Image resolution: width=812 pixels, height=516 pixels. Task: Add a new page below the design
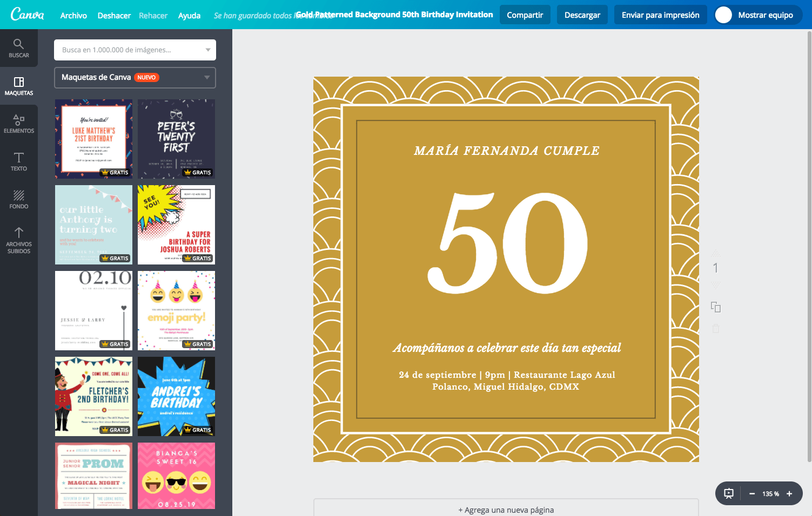coord(506,510)
